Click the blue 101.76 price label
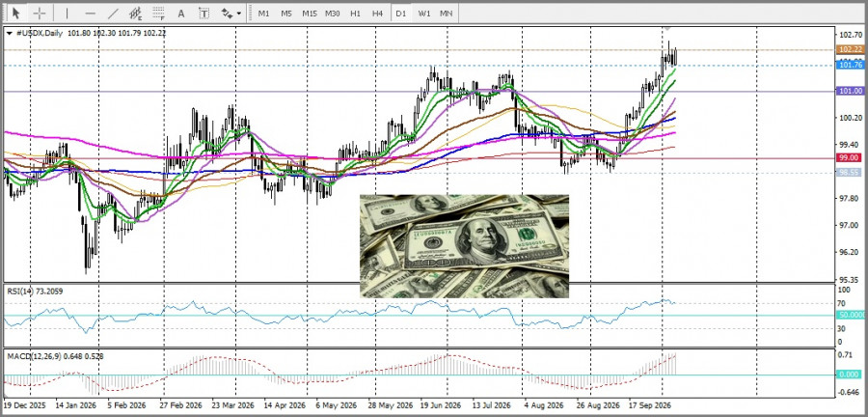This screenshot has height=417, width=868. click(851, 66)
